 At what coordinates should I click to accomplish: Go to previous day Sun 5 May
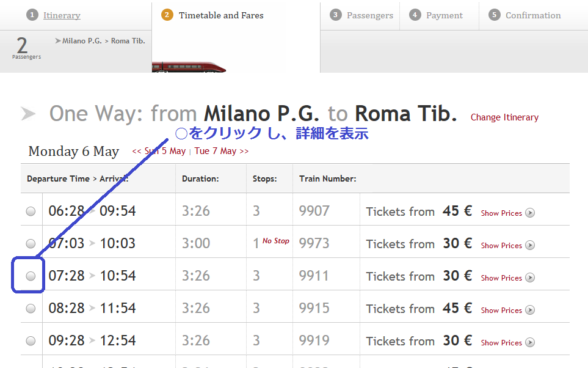[159, 151]
